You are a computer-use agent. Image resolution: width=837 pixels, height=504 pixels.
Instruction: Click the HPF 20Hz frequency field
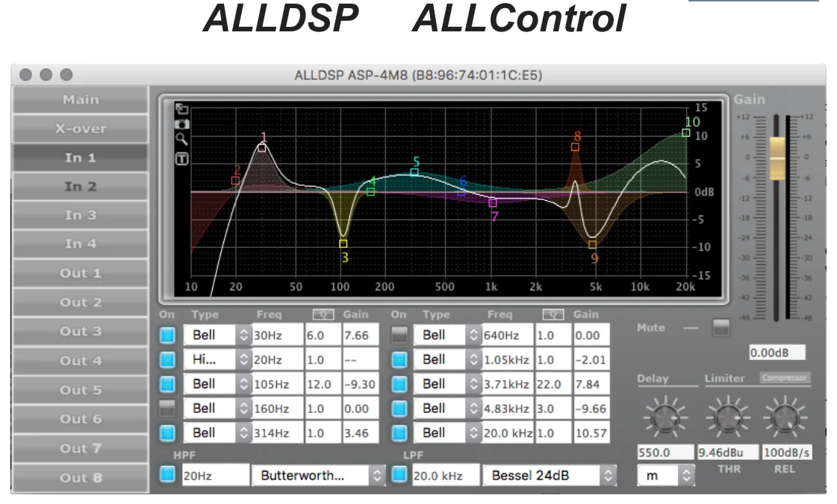216,475
